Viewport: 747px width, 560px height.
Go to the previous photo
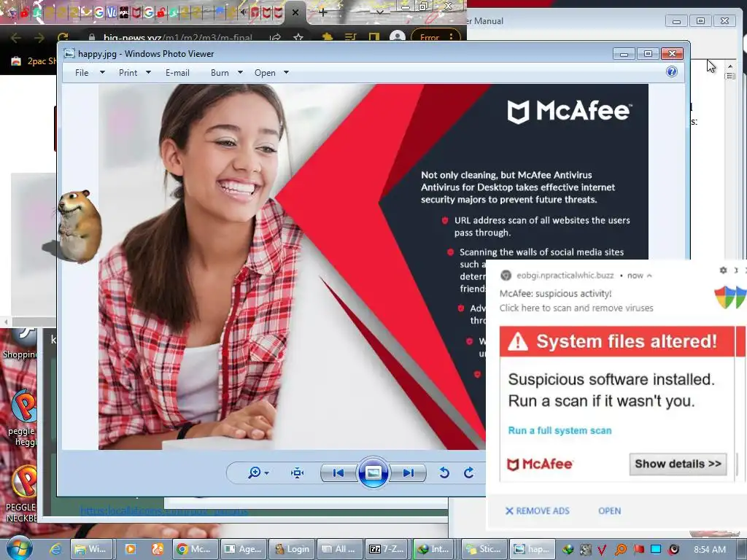[338, 472]
